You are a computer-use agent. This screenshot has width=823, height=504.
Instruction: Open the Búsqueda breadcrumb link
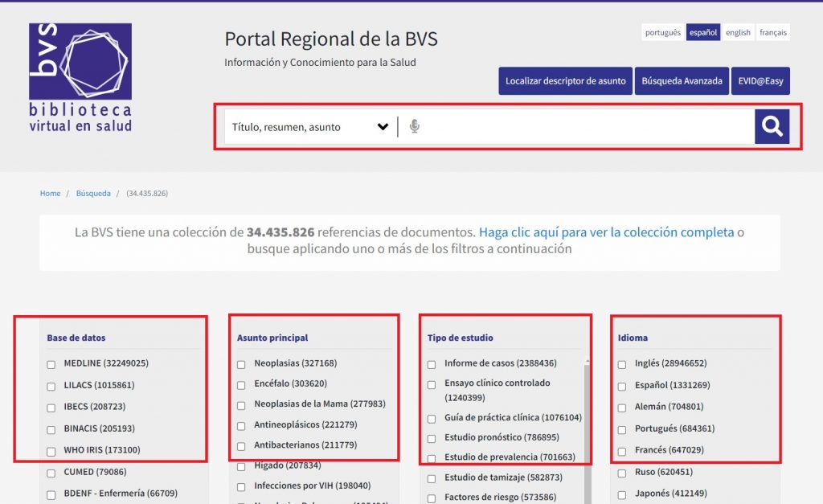[93, 193]
